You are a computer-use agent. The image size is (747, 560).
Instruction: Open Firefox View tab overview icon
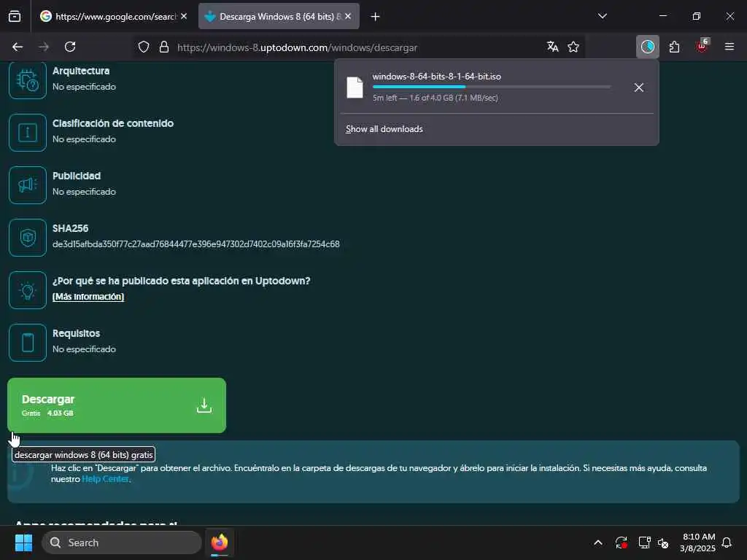coord(15,17)
